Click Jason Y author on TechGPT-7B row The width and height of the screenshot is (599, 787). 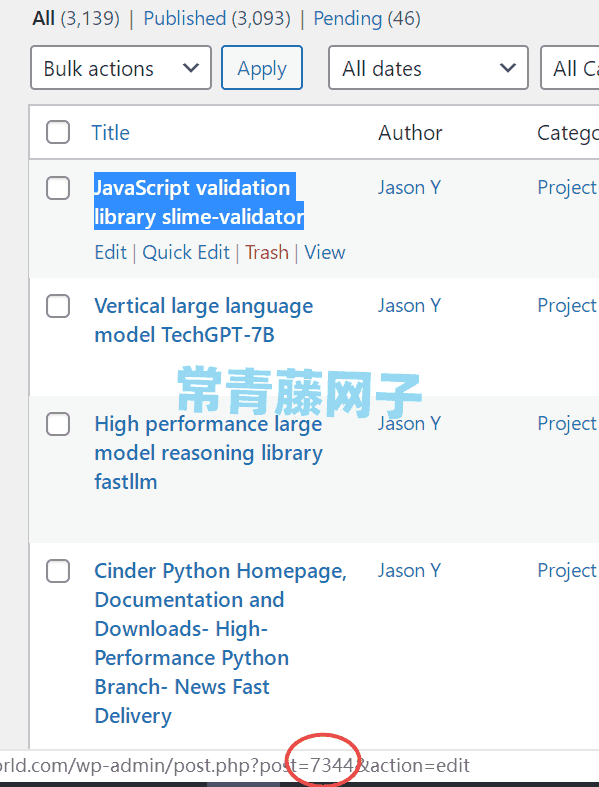[x=409, y=306]
